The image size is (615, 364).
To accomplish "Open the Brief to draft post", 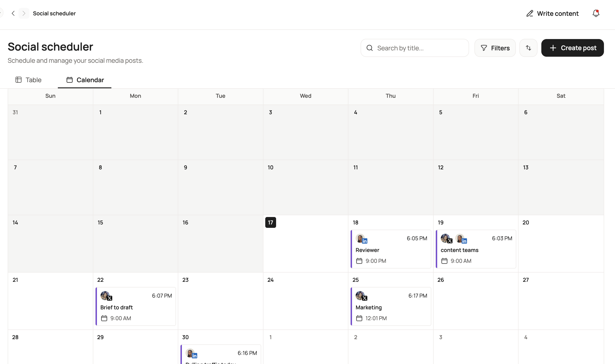I will click(136, 306).
